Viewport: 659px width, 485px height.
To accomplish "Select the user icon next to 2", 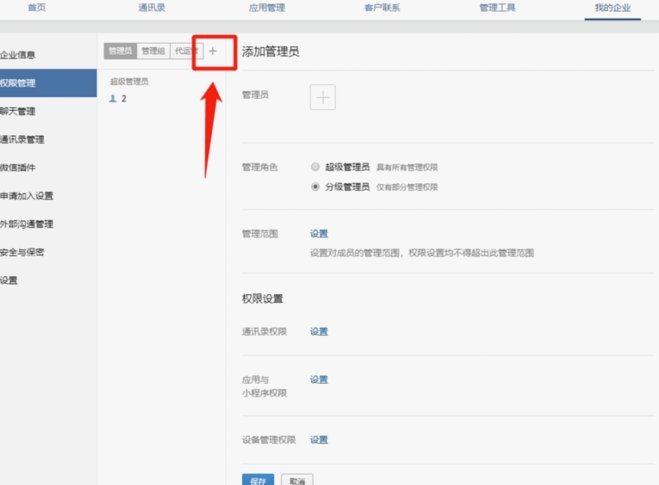I will (x=113, y=99).
